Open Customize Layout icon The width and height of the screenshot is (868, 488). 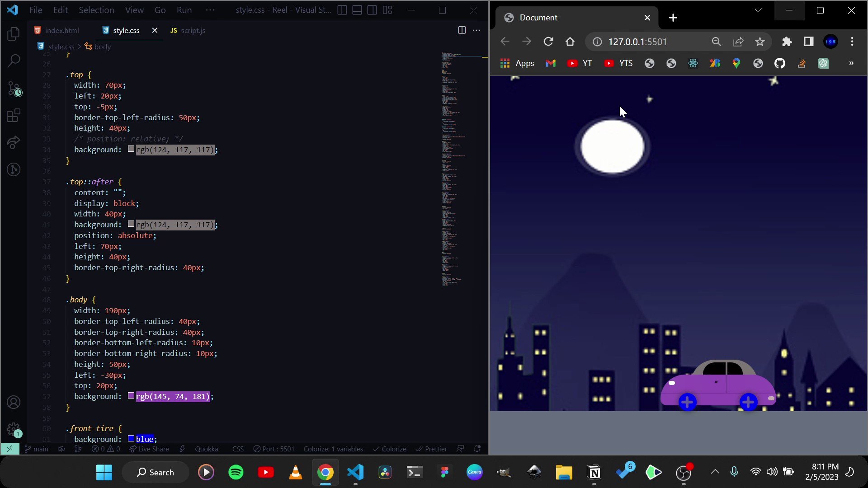tap(387, 10)
